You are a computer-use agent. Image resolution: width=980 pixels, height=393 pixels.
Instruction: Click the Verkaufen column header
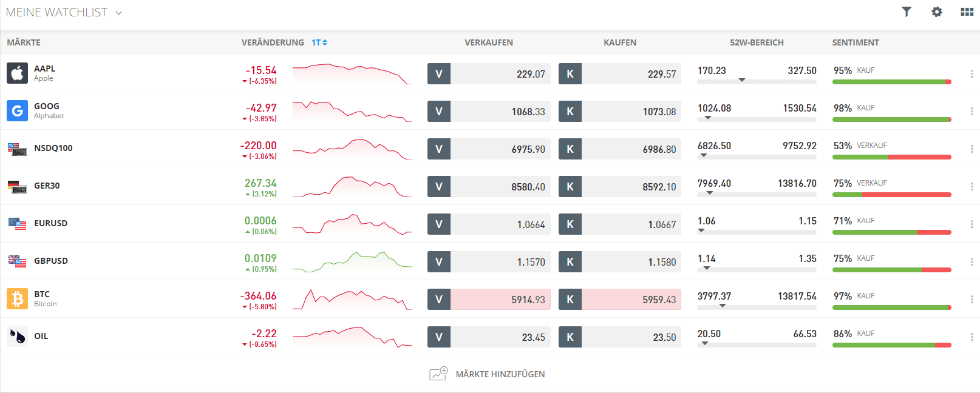[x=489, y=42]
